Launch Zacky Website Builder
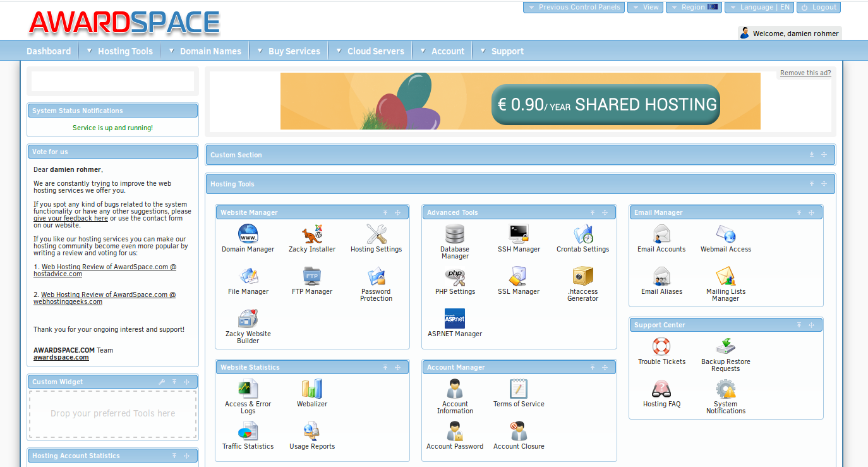Screen dimensions: 868x467 [248, 327]
